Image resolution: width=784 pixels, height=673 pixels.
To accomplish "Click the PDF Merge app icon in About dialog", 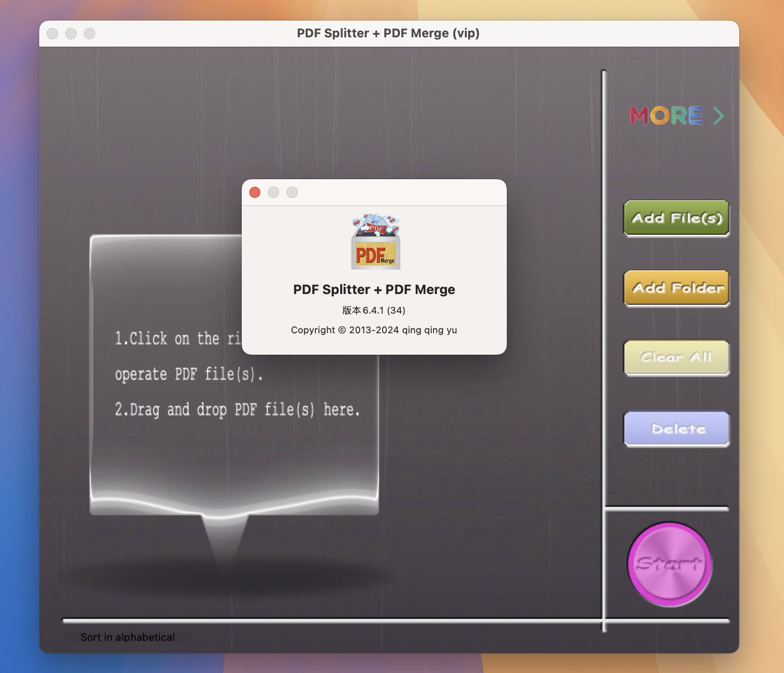I will tap(376, 242).
